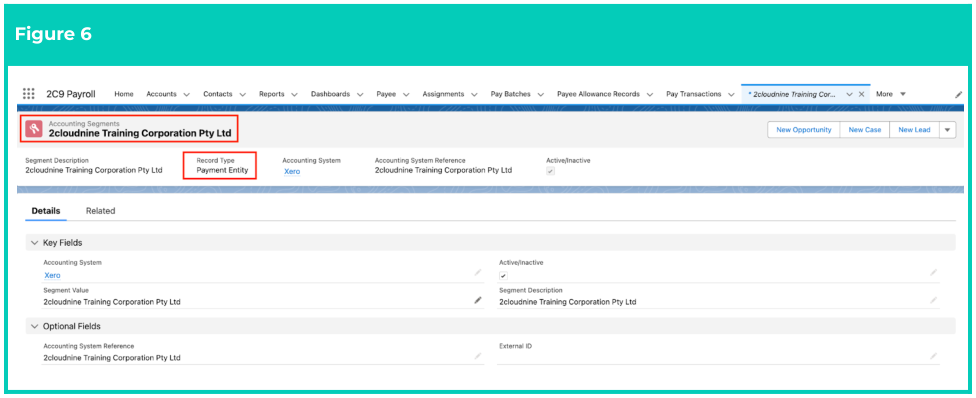Screen dimensions: 976x398
Task: Open the Payee Allowance Records tab
Action: tap(598, 94)
